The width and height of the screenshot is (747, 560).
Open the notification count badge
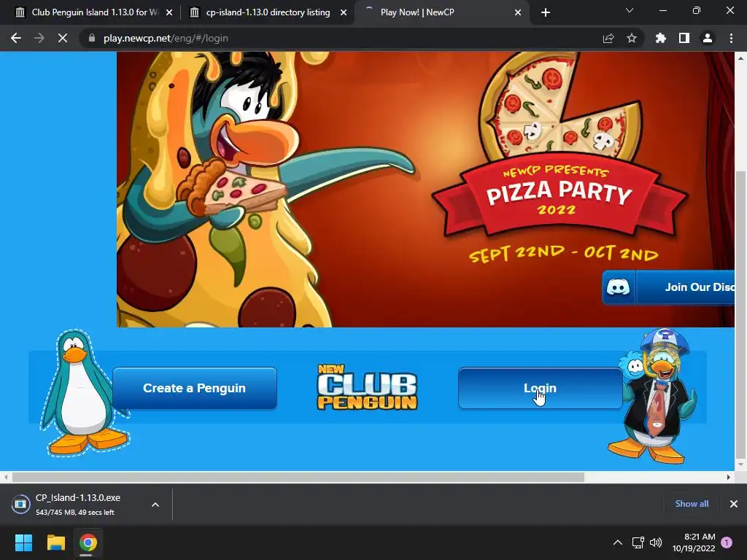click(x=727, y=542)
